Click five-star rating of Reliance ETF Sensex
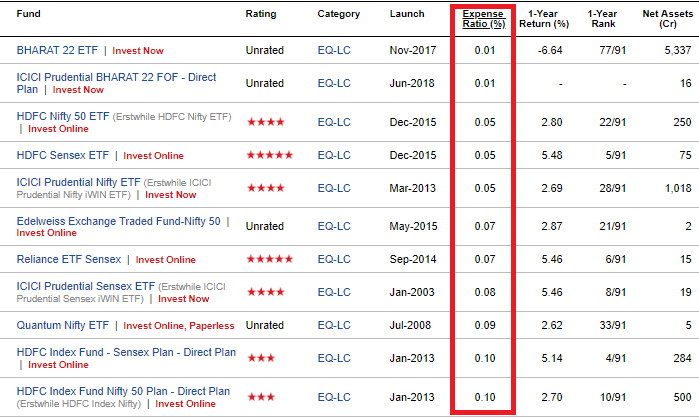 (x=270, y=259)
